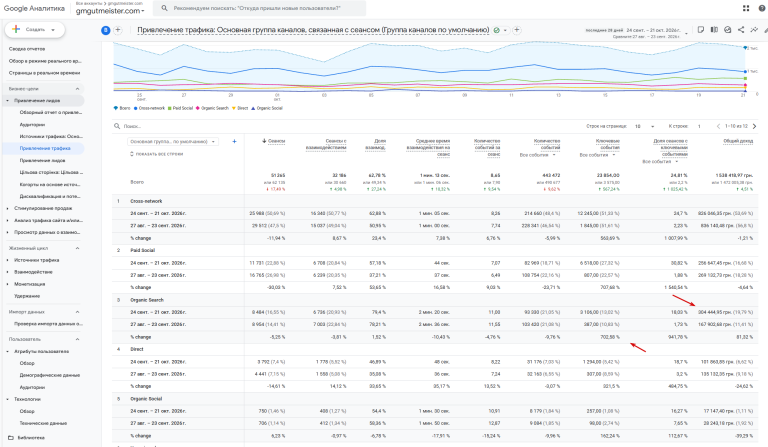Image resolution: width=768 pixels, height=447 pixels.
Task: Open primary dimension dropdown Основная группа
Action: click(x=173, y=141)
